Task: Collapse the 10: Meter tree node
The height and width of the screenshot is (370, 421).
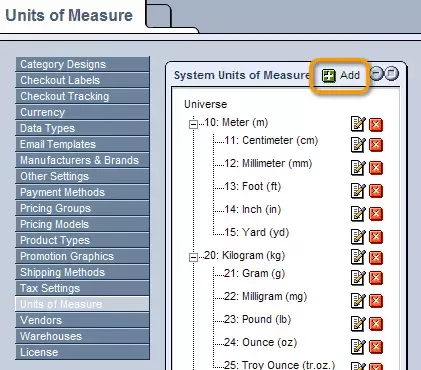Action: coord(193,124)
